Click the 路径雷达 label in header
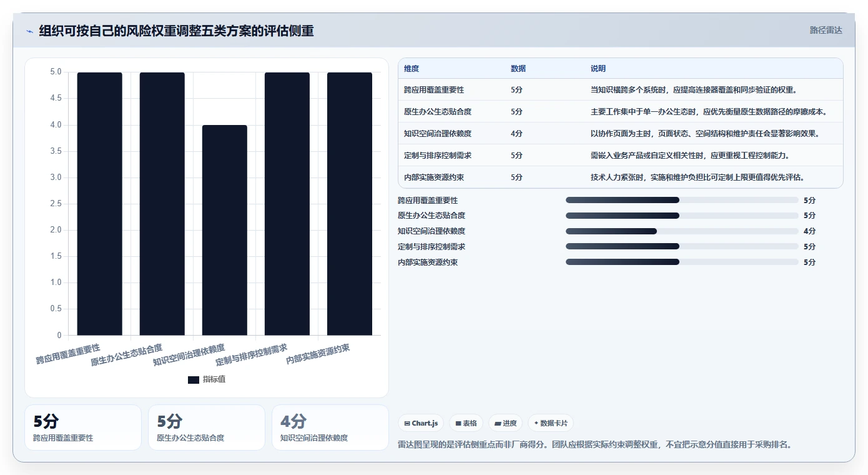The width and height of the screenshot is (868, 475). coord(826,30)
